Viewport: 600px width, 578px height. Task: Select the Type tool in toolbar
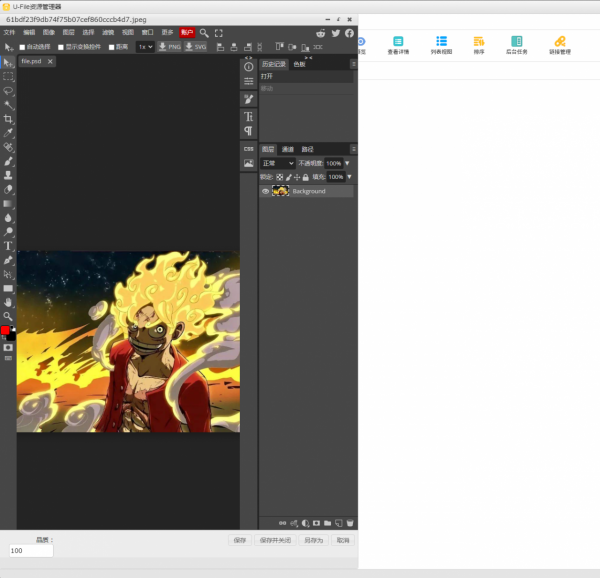(x=9, y=246)
